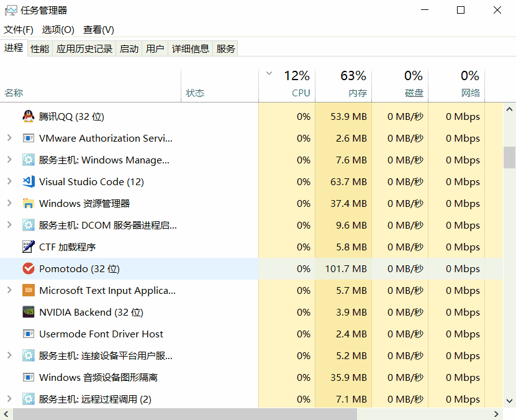Sort by the 状态 column header
The height and width of the screenshot is (420, 516).
(220, 86)
